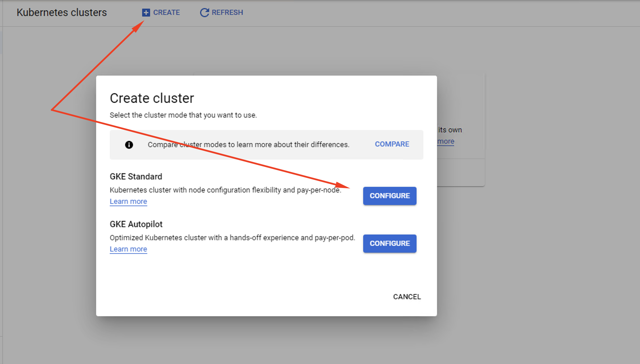Configure a GKE Autopilot cluster
The height and width of the screenshot is (364, 640).
click(390, 244)
